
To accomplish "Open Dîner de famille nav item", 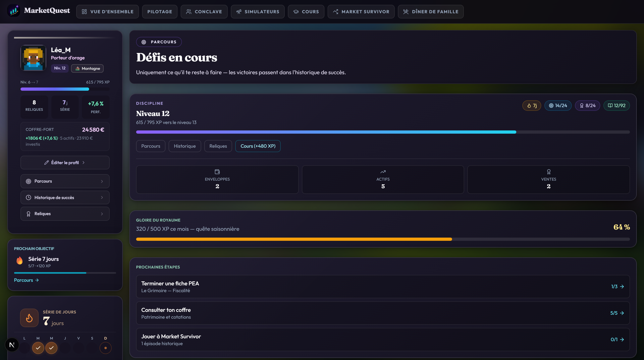I will pos(430,11).
